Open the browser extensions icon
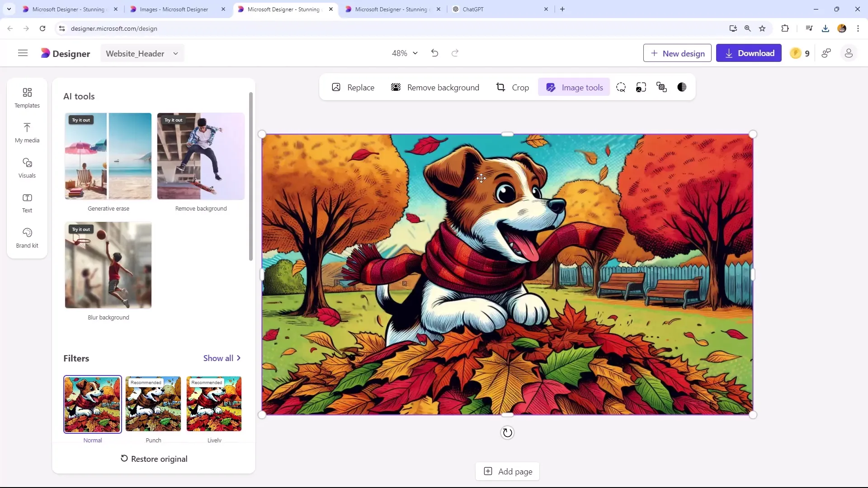The image size is (868, 488). coord(785,28)
